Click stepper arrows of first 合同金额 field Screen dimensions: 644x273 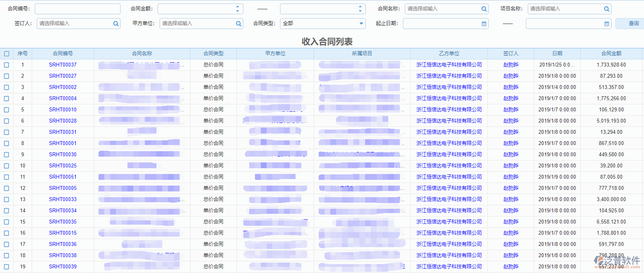238,9
